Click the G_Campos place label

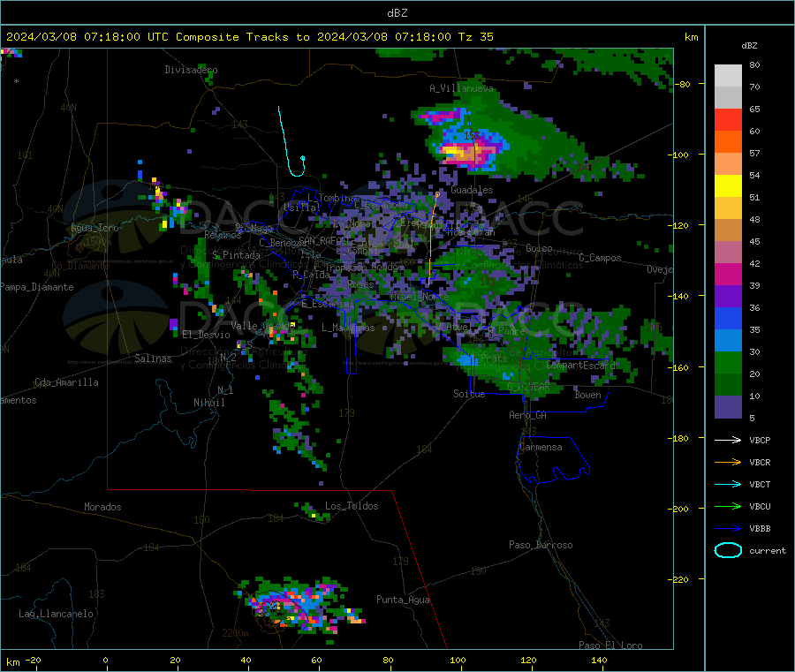[x=600, y=258]
